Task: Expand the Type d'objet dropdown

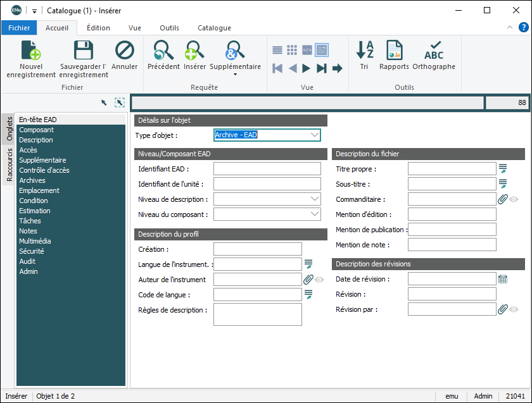Action: (x=315, y=135)
